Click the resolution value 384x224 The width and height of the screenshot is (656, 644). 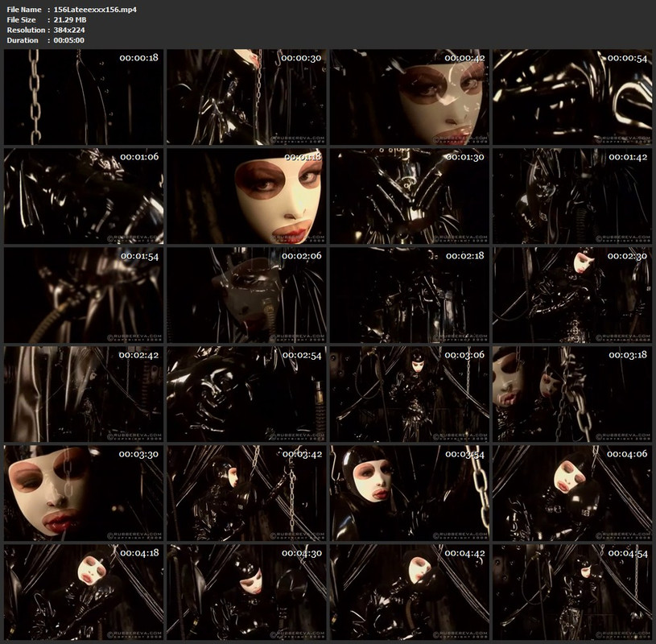click(x=69, y=30)
